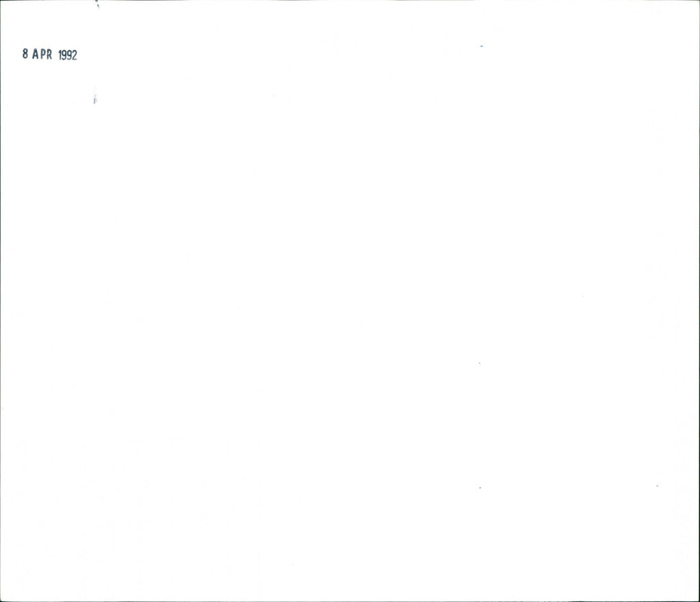Click the APR month text
The image size is (700, 602).
[42, 54]
